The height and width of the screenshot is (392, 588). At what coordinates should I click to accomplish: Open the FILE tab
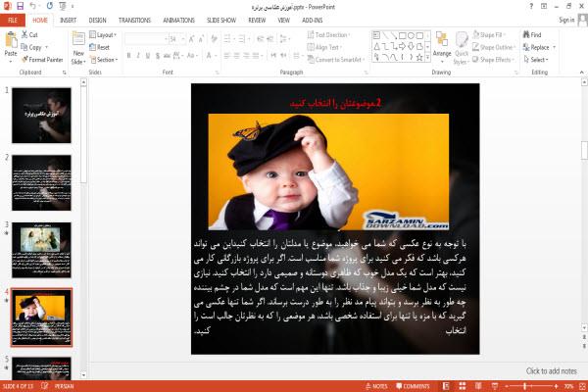point(13,21)
